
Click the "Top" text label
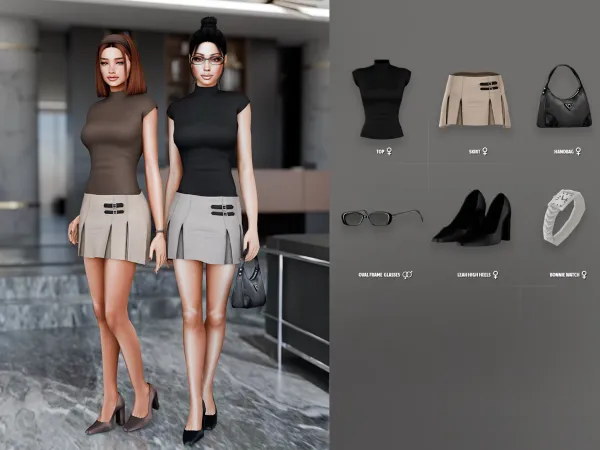click(379, 152)
